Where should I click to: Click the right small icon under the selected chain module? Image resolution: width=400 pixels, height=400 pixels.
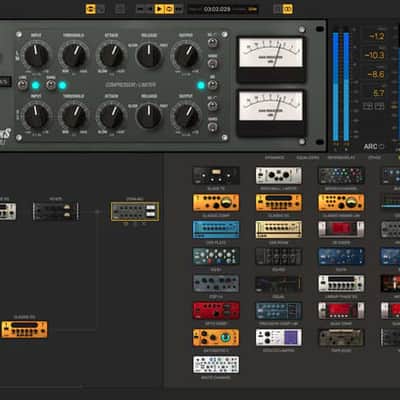point(144,225)
